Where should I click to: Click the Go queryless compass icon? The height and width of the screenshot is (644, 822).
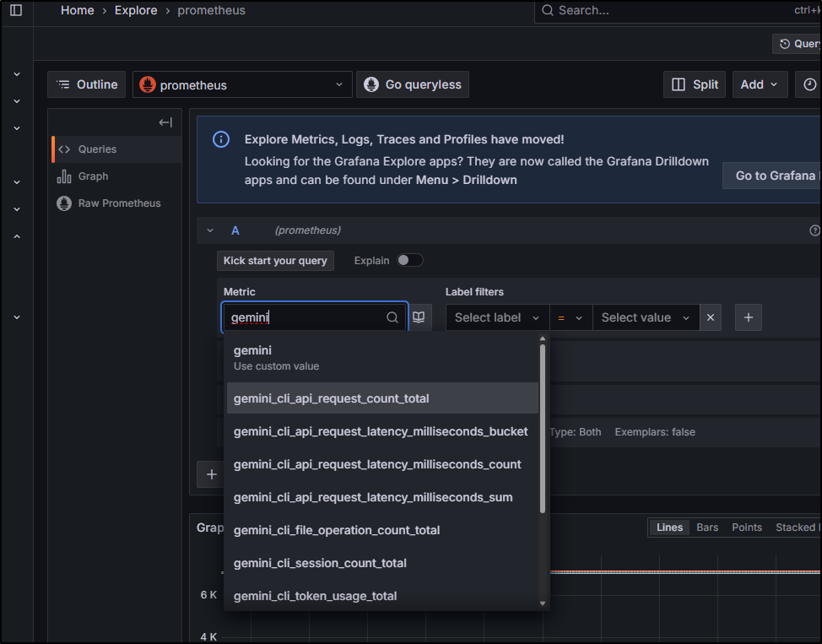click(371, 84)
